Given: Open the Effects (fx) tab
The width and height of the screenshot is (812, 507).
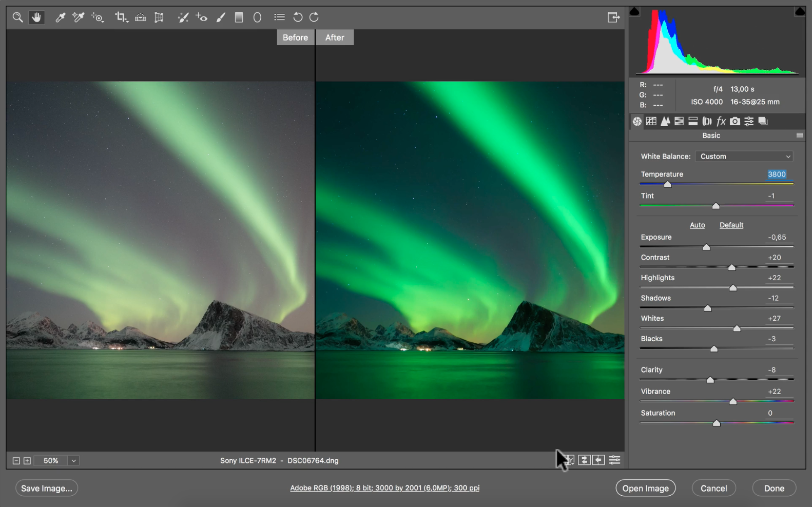Looking at the screenshot, I should (721, 122).
